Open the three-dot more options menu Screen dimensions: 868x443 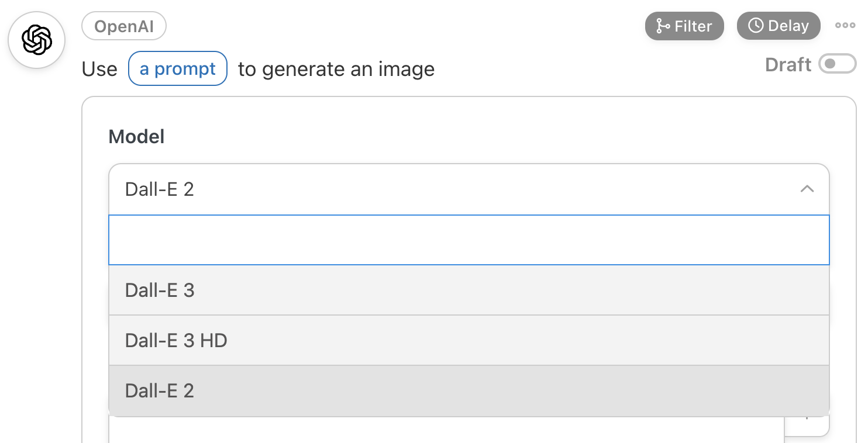coord(845,26)
